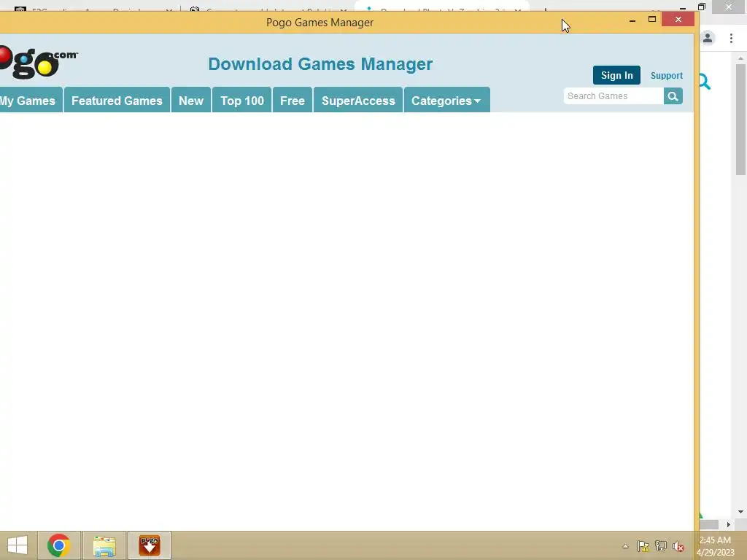Maximize the Pogo Games Manager window

(x=652, y=20)
